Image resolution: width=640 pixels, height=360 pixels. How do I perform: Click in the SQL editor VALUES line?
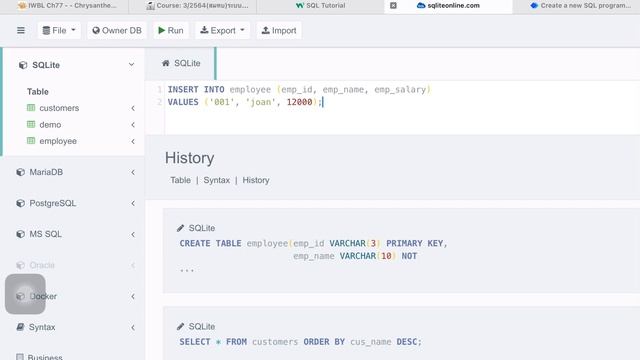(245, 102)
